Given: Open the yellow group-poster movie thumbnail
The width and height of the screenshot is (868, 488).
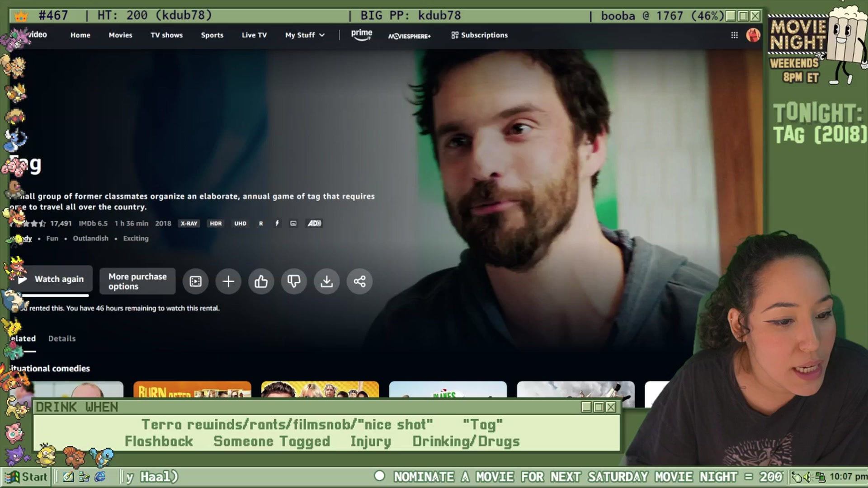Looking at the screenshot, I should (320, 389).
